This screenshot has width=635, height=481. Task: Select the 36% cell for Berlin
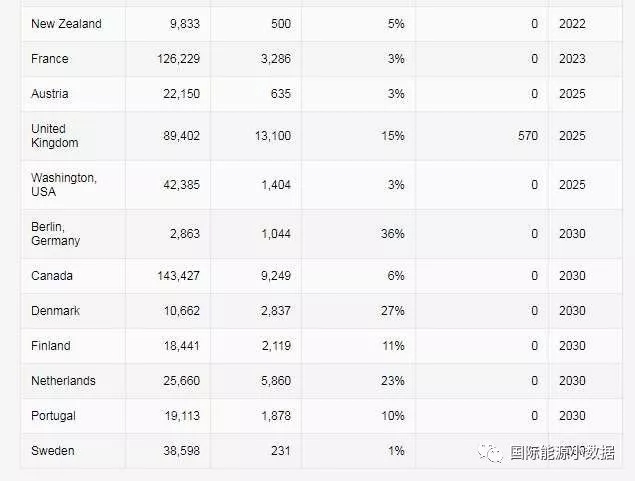coord(392,234)
